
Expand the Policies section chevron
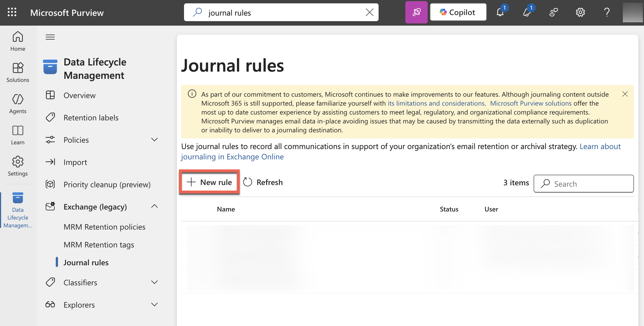pyautogui.click(x=154, y=140)
